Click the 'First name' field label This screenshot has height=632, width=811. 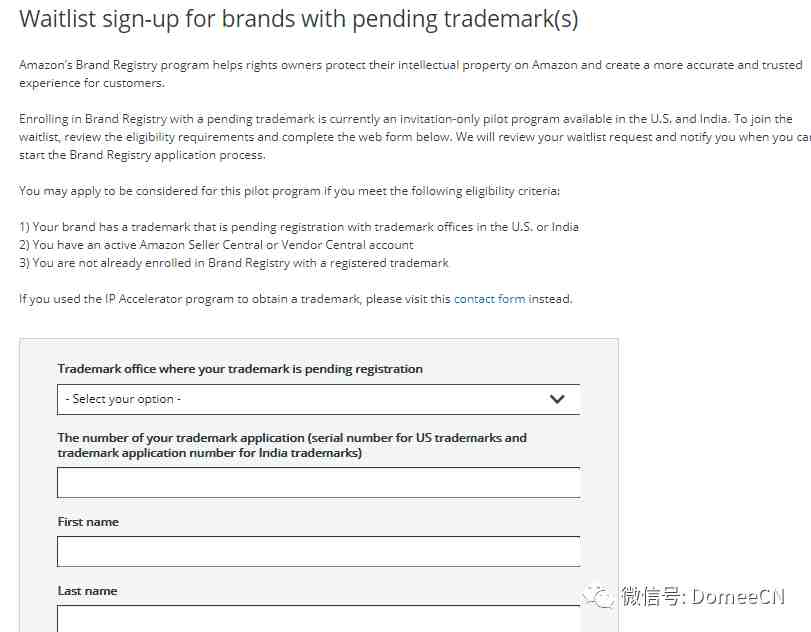click(x=88, y=522)
